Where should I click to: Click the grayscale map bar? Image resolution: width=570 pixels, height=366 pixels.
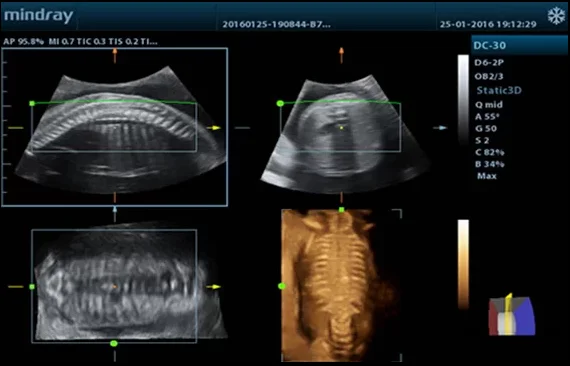[463, 100]
